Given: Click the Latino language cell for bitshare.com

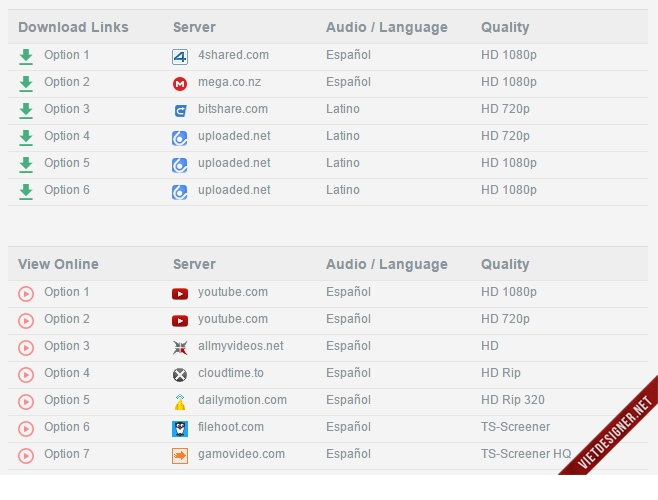Looking at the screenshot, I should (343, 109).
